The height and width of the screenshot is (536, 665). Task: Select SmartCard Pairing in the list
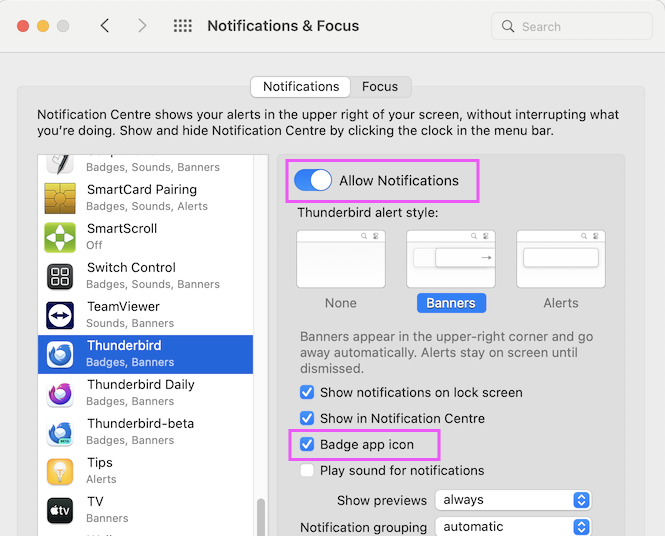tap(145, 198)
